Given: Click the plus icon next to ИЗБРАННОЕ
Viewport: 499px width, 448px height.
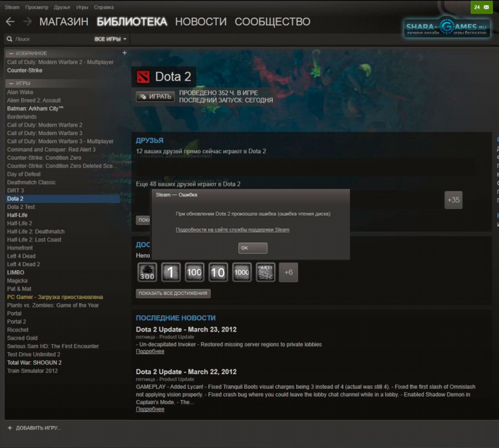Looking at the screenshot, I should [x=124, y=53].
